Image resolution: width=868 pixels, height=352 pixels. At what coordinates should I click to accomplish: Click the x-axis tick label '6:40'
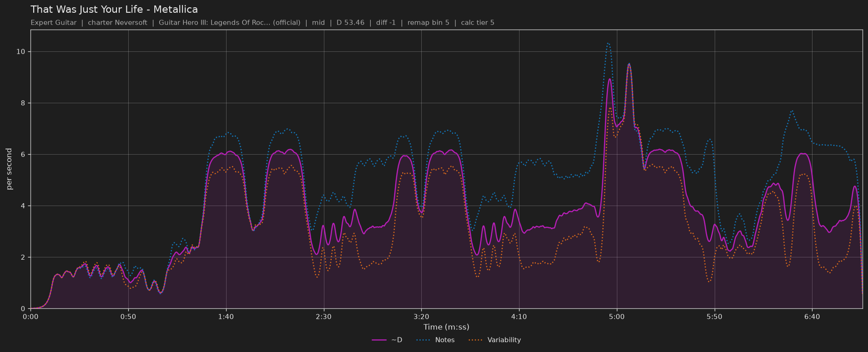click(812, 317)
